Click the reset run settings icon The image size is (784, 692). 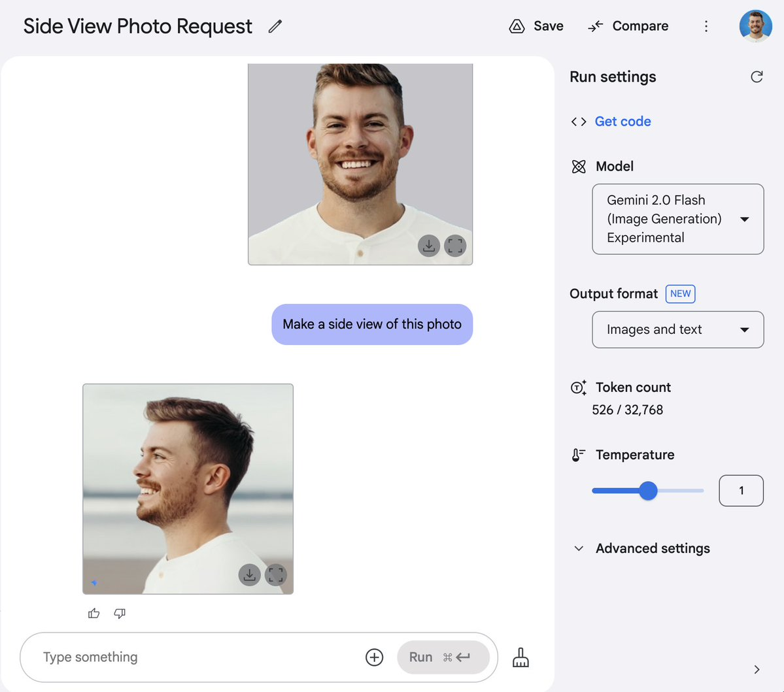757,77
